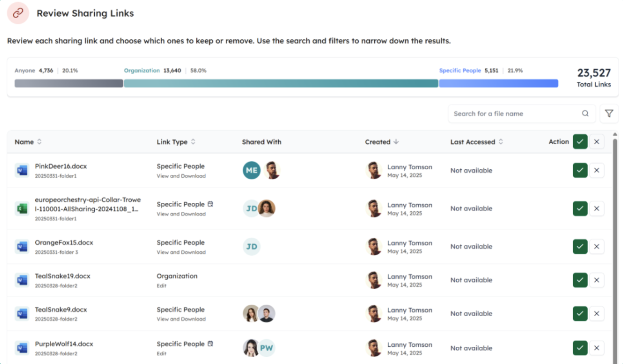Click the search magnifier icon
Image resolution: width=623 pixels, height=364 pixels.
pyautogui.click(x=585, y=114)
